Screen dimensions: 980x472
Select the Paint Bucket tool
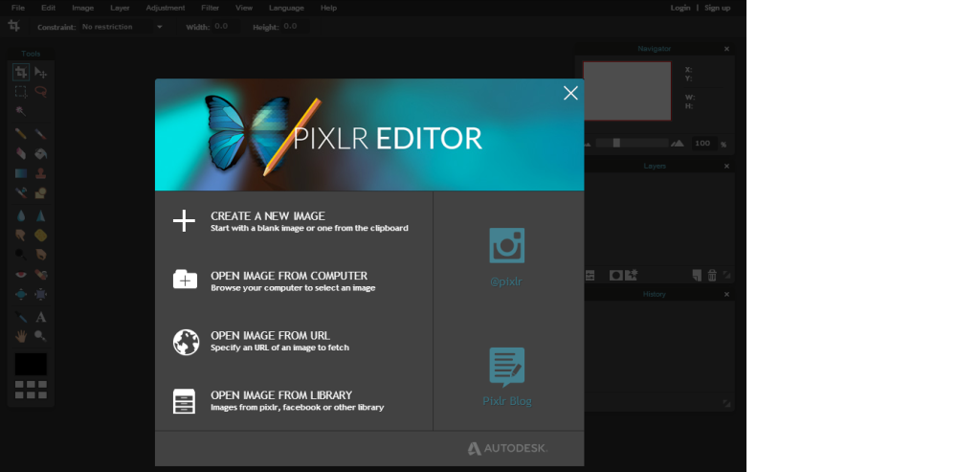40,153
